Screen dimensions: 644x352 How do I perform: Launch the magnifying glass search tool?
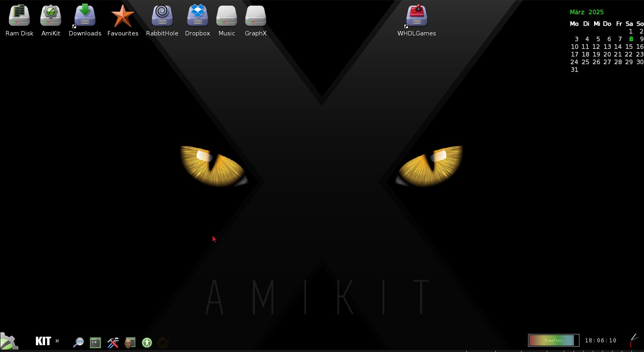pyautogui.click(x=78, y=342)
